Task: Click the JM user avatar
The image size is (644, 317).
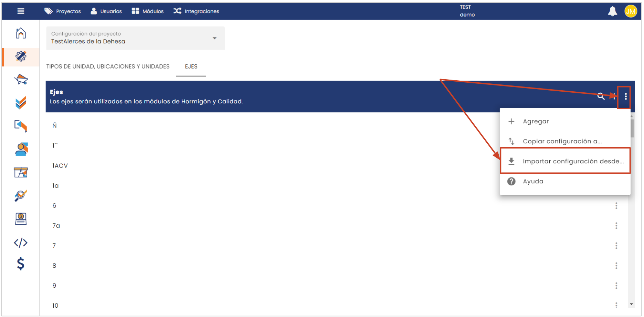Action: (630, 11)
